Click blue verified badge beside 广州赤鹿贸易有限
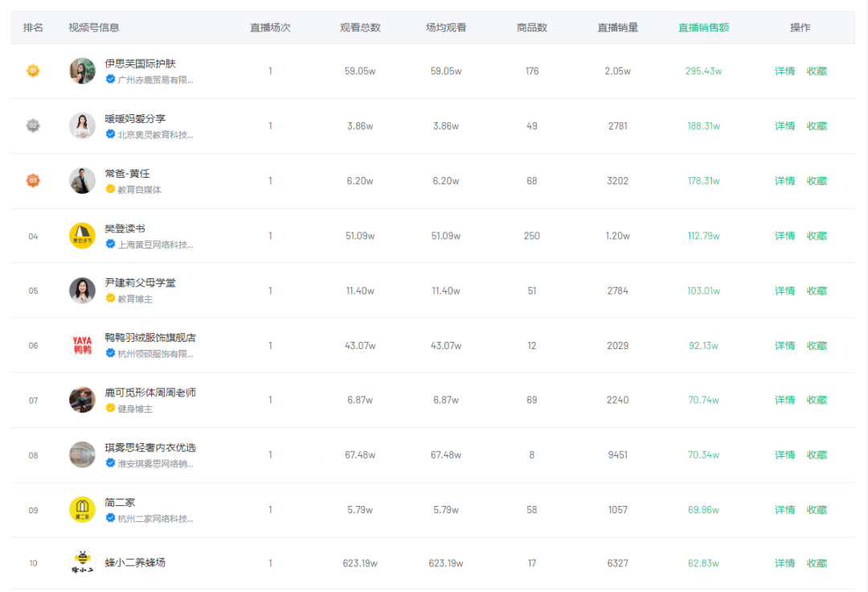The width and height of the screenshot is (868, 592). click(x=110, y=79)
